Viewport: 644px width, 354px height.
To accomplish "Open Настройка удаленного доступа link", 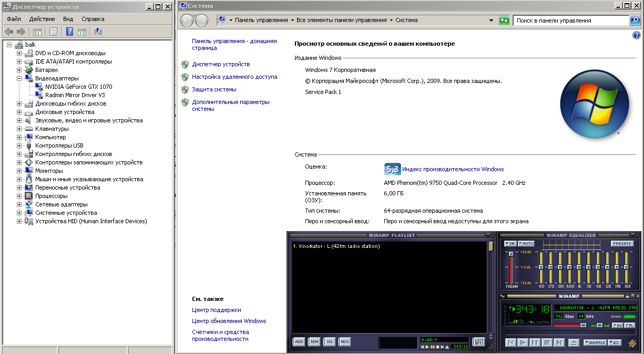I will (x=234, y=77).
